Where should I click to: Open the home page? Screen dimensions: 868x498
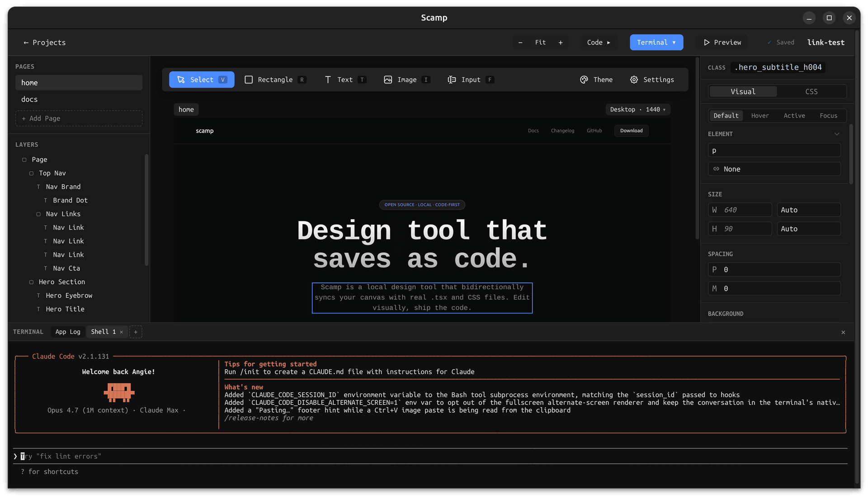click(x=79, y=83)
